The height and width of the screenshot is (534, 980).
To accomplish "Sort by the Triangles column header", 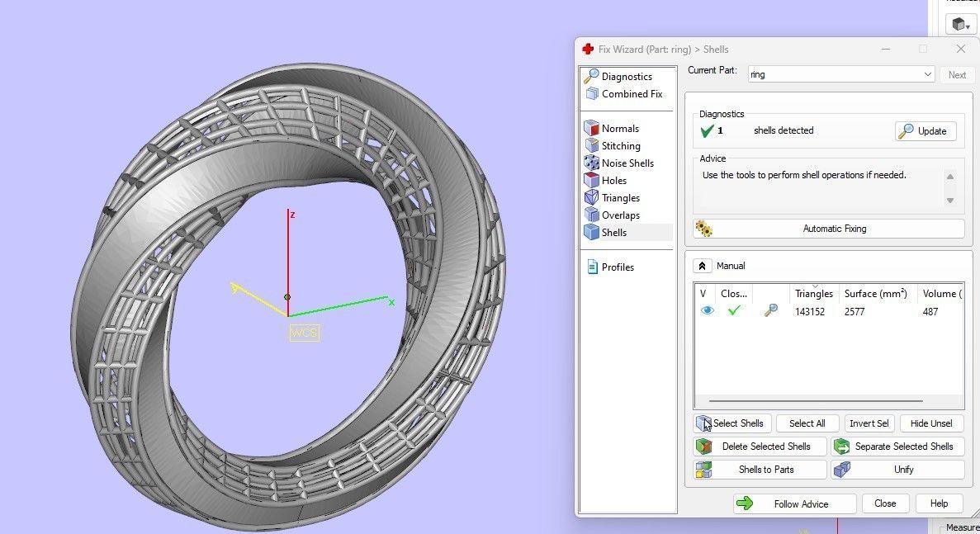I will click(814, 294).
